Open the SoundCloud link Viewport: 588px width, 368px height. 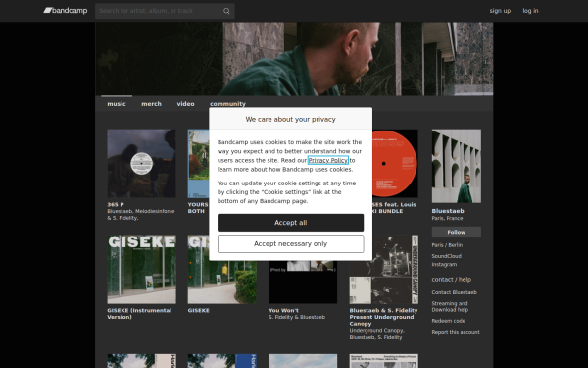[446, 256]
